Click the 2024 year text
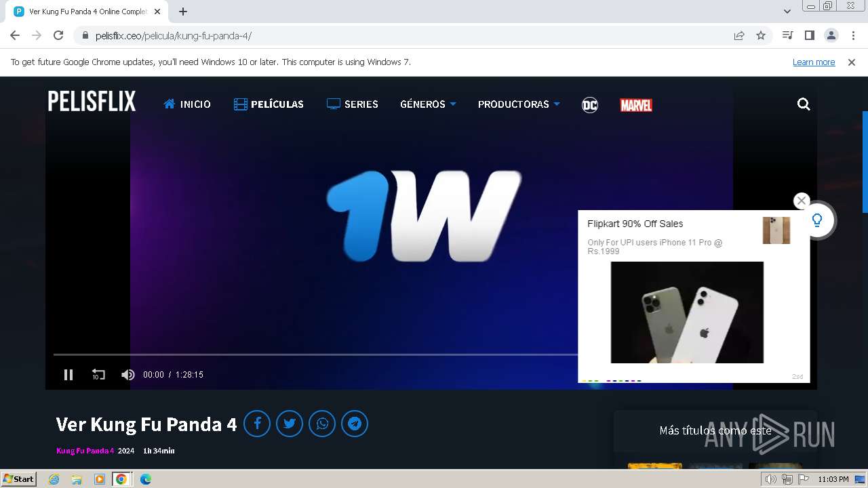 coord(126,451)
